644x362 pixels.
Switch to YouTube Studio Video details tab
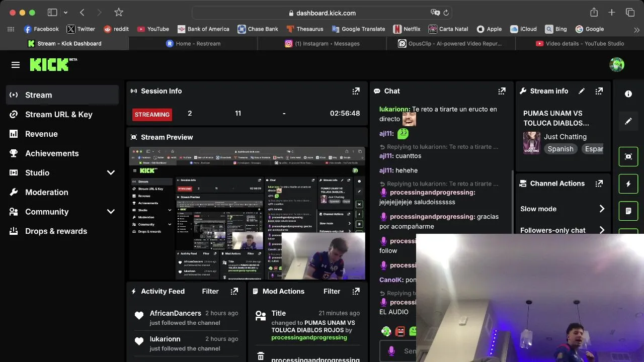tap(580, 44)
